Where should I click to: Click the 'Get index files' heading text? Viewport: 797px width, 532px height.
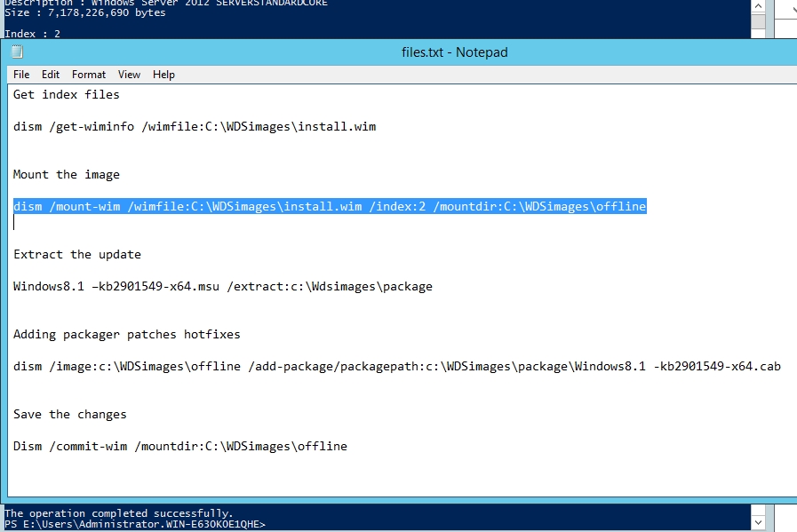coord(67,95)
